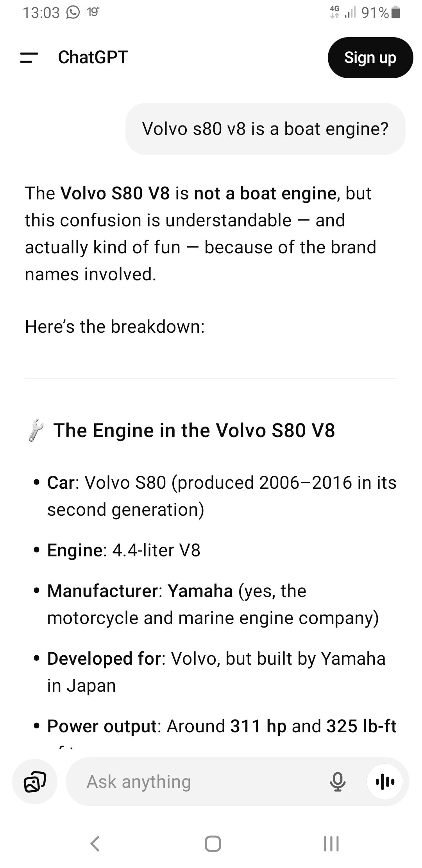Image resolution: width=422 pixels, height=868 pixels.
Task: Tap the 13:03 clock in status bar
Action: click(x=41, y=13)
